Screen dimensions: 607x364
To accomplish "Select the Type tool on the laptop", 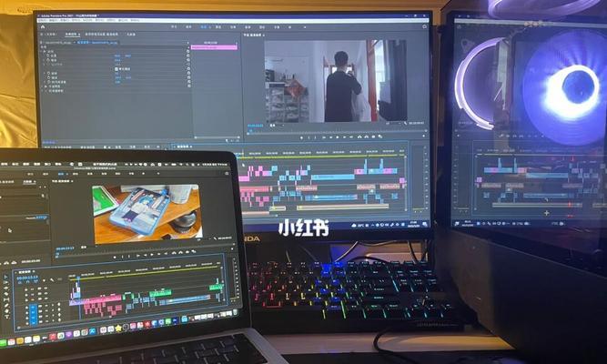I will coord(6,317).
